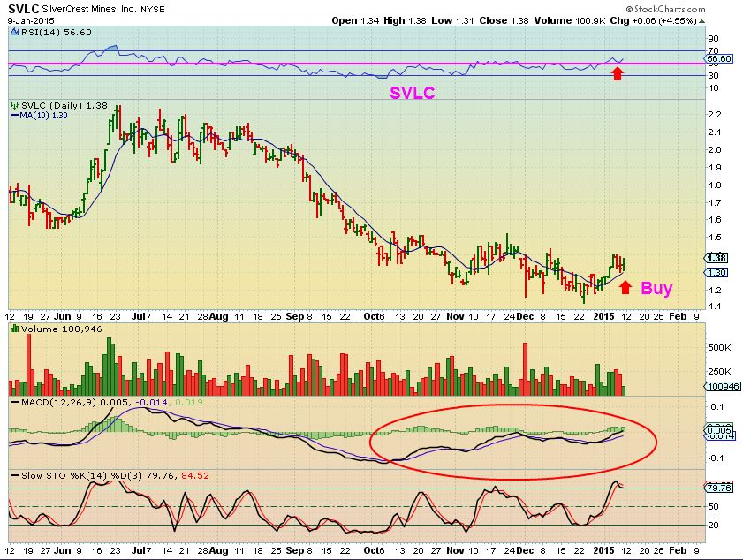The height and width of the screenshot is (560, 743).
Task: Click the 2.0 price scale label
Action: (x=714, y=149)
